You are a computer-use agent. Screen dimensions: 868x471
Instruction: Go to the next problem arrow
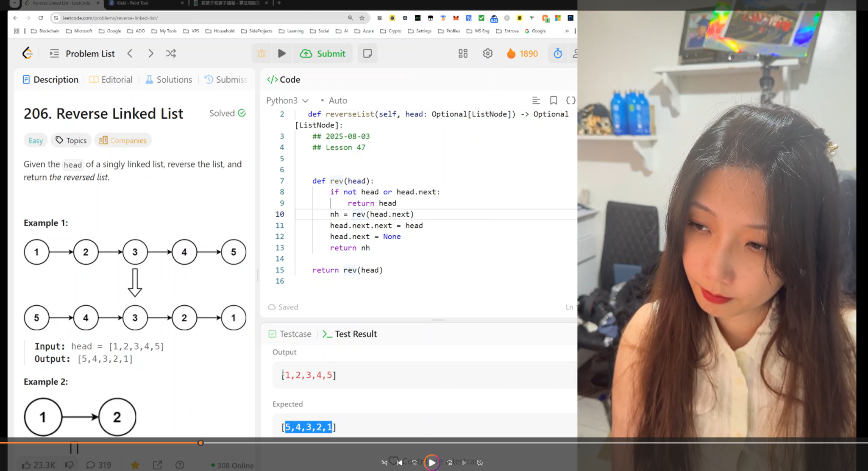click(x=150, y=53)
